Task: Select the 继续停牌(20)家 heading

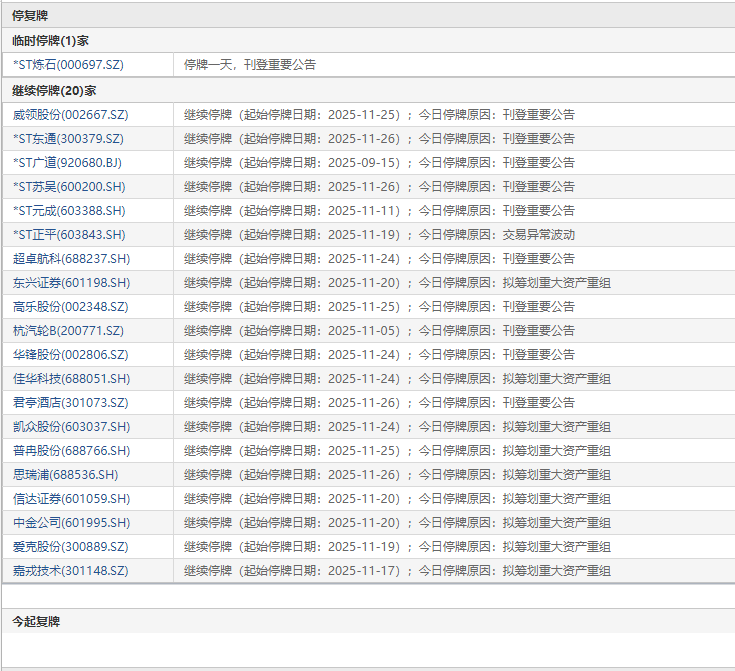Action: [54, 90]
